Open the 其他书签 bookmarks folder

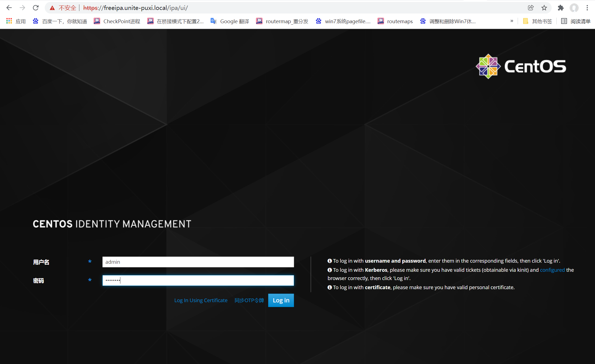pos(538,21)
